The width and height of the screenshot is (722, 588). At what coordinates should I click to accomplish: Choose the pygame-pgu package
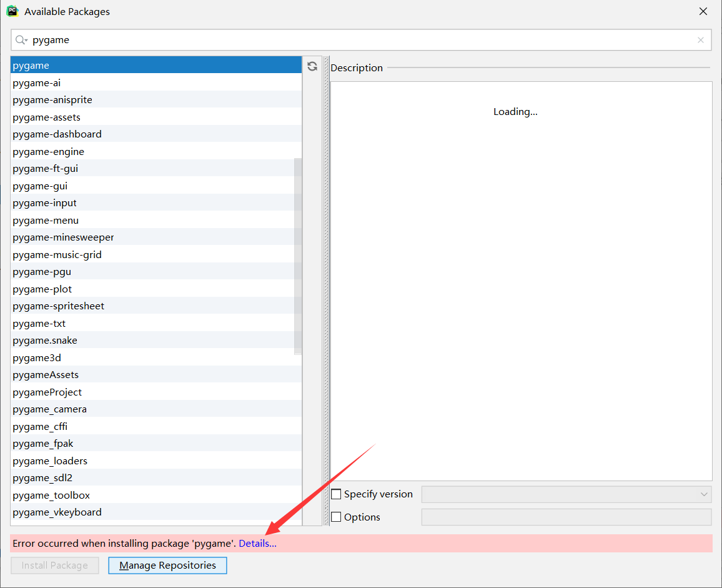point(156,272)
